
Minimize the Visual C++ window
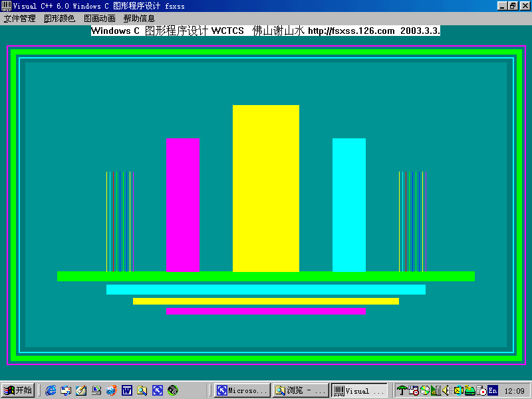[503, 6]
